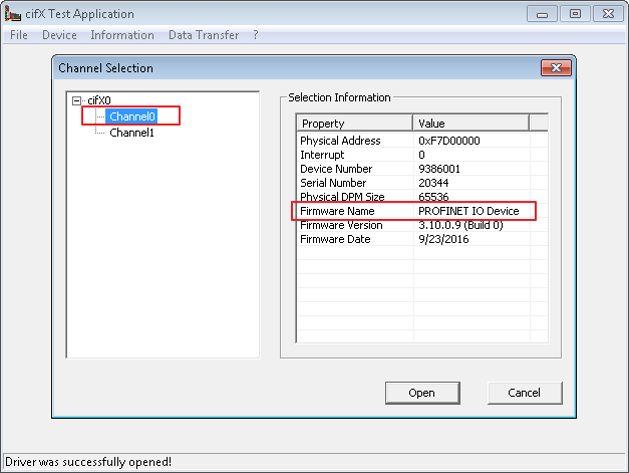The image size is (629, 473).
Task: Select the cifX0 device node
Action: 99,100
